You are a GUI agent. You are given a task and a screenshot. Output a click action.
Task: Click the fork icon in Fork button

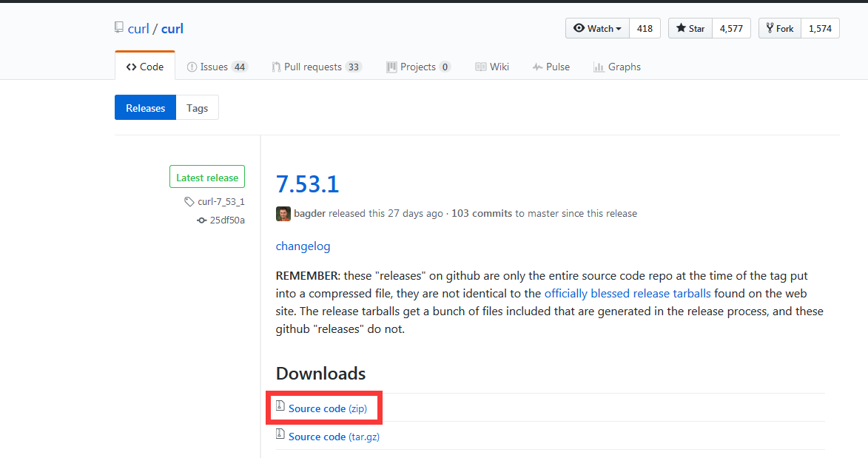click(x=770, y=27)
